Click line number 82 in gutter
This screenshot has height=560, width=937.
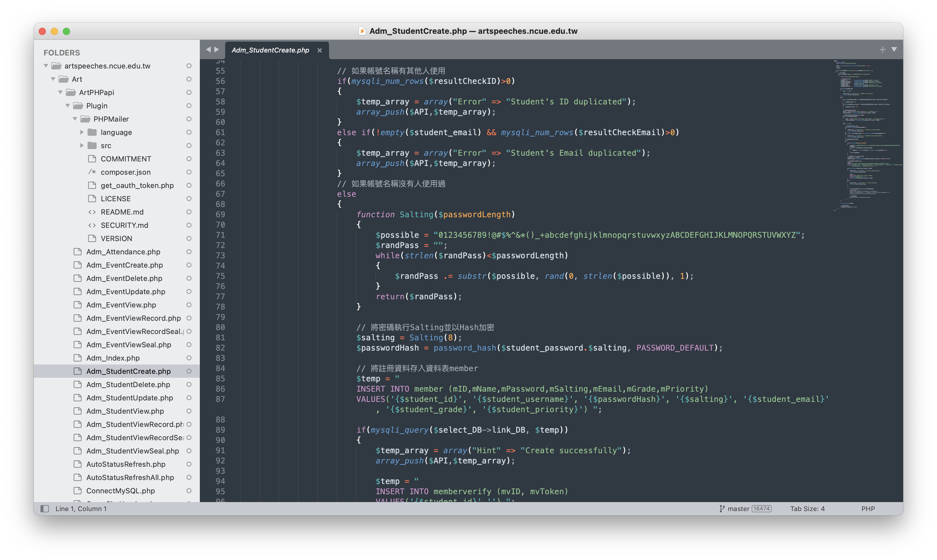[220, 348]
